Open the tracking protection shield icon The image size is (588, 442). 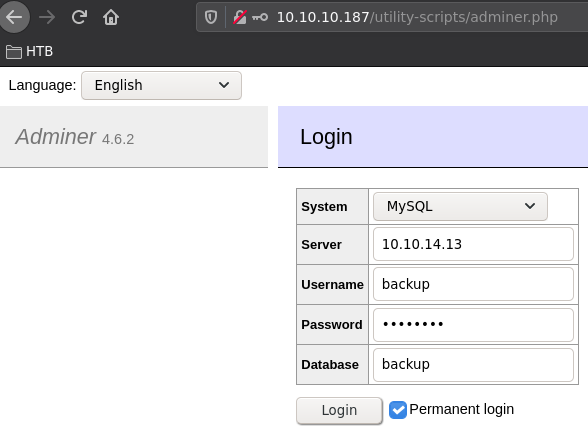coord(211,17)
